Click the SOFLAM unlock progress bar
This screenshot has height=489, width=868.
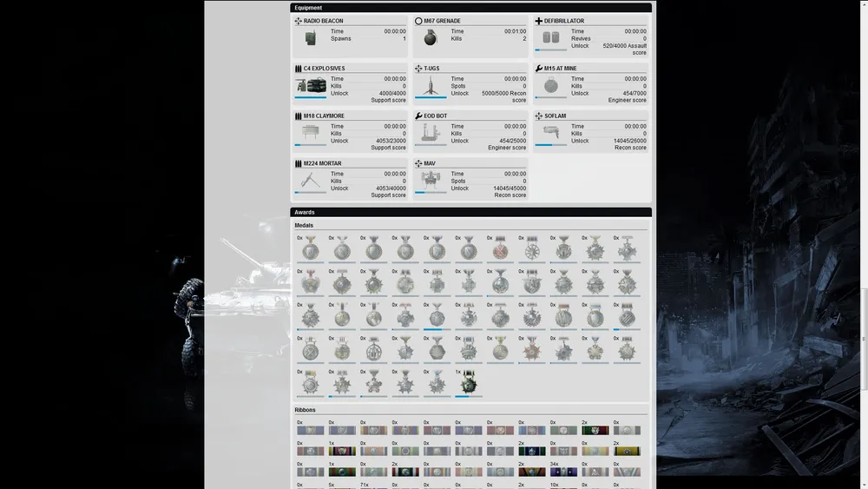(x=549, y=145)
